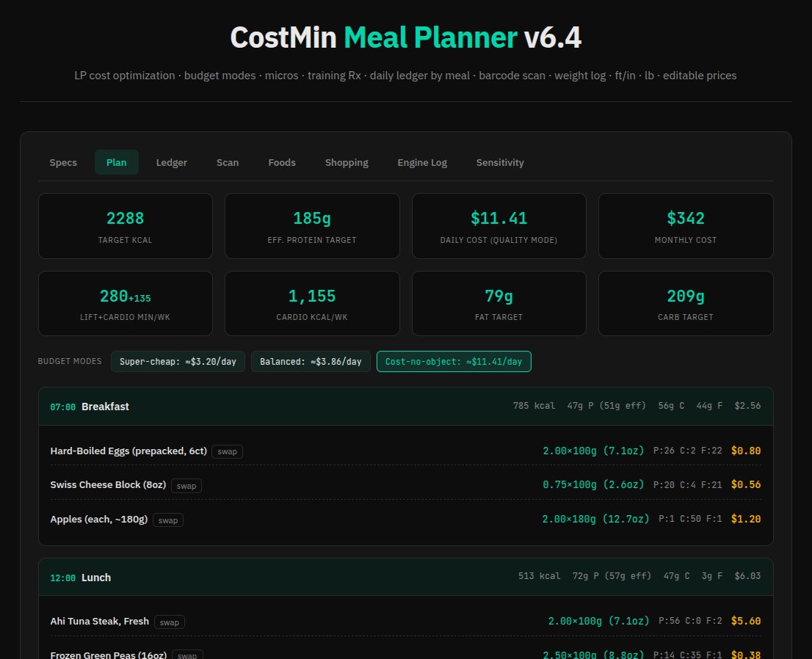Swap the Apples item

click(x=168, y=520)
